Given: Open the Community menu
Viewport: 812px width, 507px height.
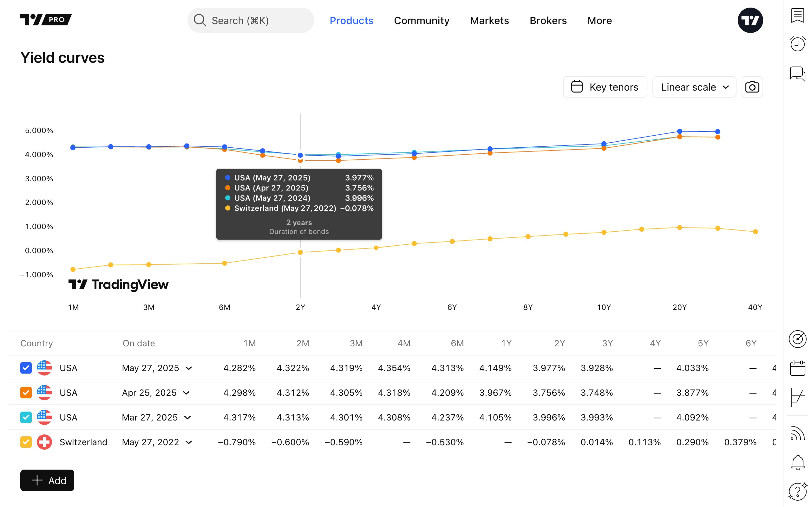Looking at the screenshot, I should point(422,21).
